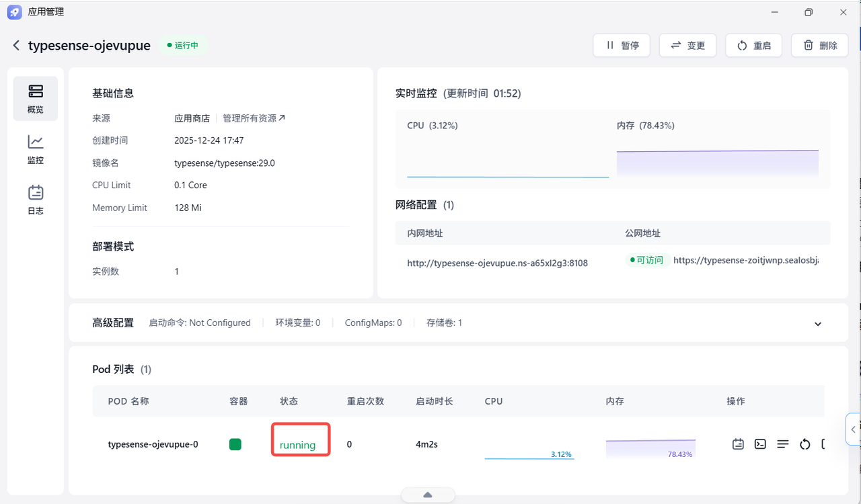
Task: Switch to the 监控 monitoring tab
Action: pos(36,149)
